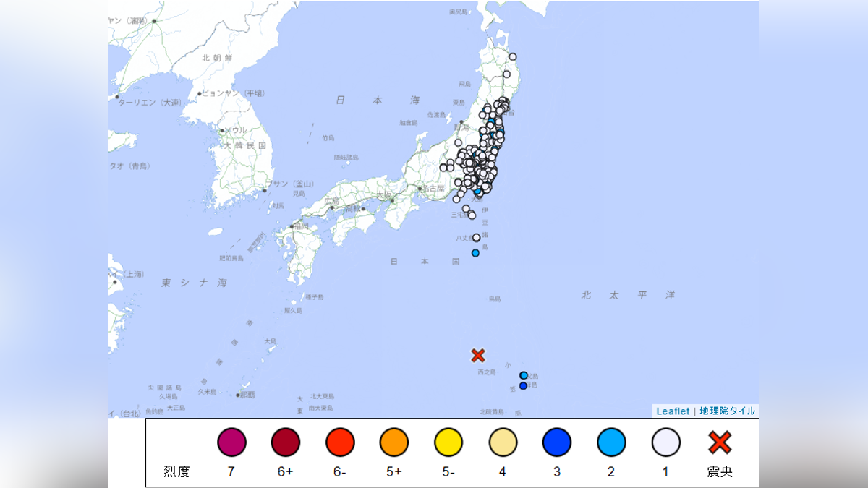
Task: Open the Leaflet attribution link
Action: click(673, 411)
